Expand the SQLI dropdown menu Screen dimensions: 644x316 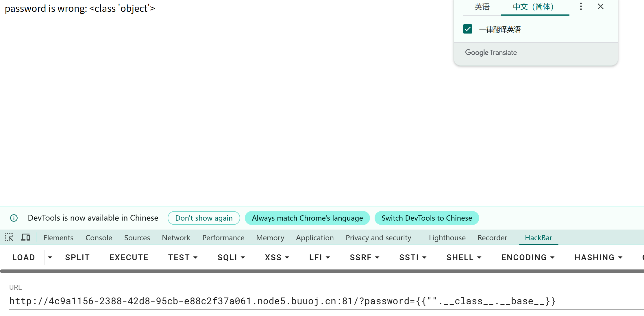tap(231, 257)
